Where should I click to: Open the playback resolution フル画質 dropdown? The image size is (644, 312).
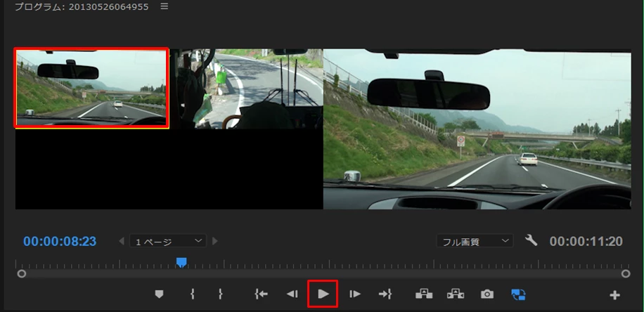pyautogui.click(x=475, y=242)
